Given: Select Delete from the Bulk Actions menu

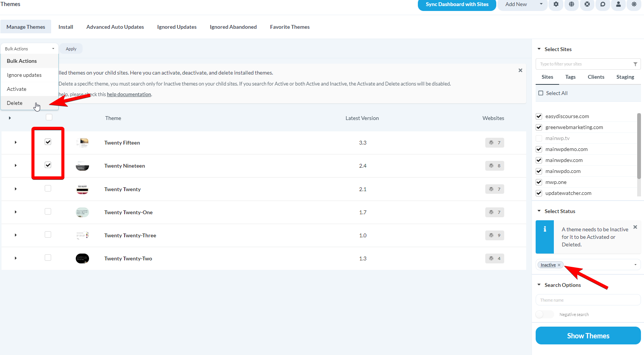Looking at the screenshot, I should pos(14,103).
